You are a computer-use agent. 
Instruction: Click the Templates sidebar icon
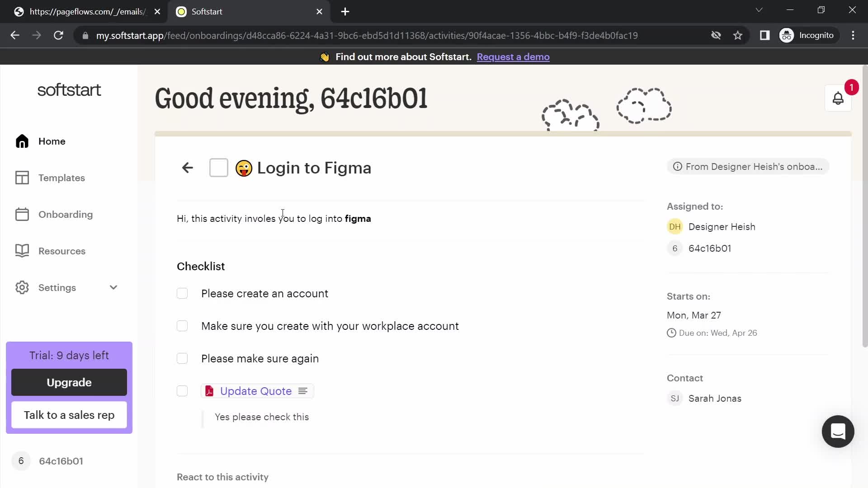coord(21,178)
